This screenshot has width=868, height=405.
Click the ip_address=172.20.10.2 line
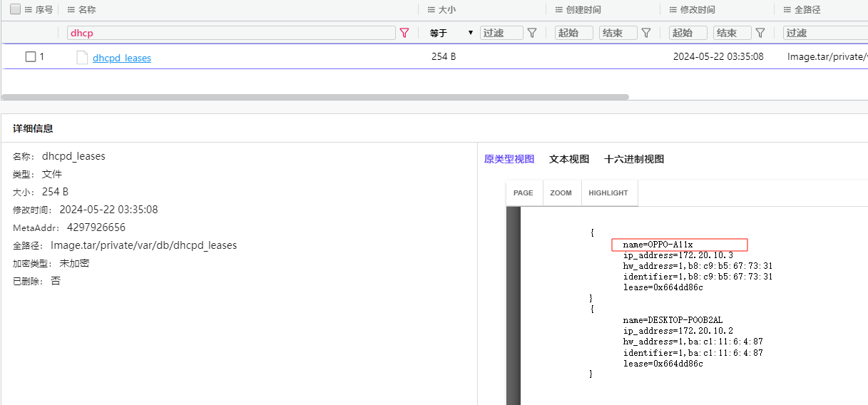tap(678, 331)
